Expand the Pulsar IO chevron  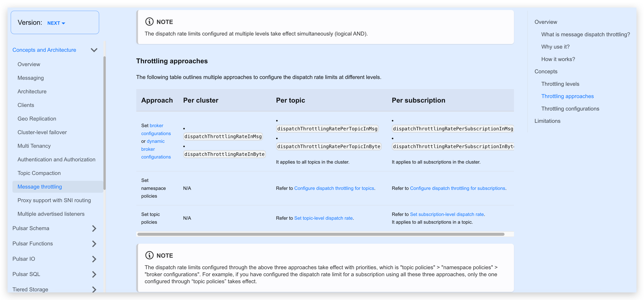[x=94, y=259]
